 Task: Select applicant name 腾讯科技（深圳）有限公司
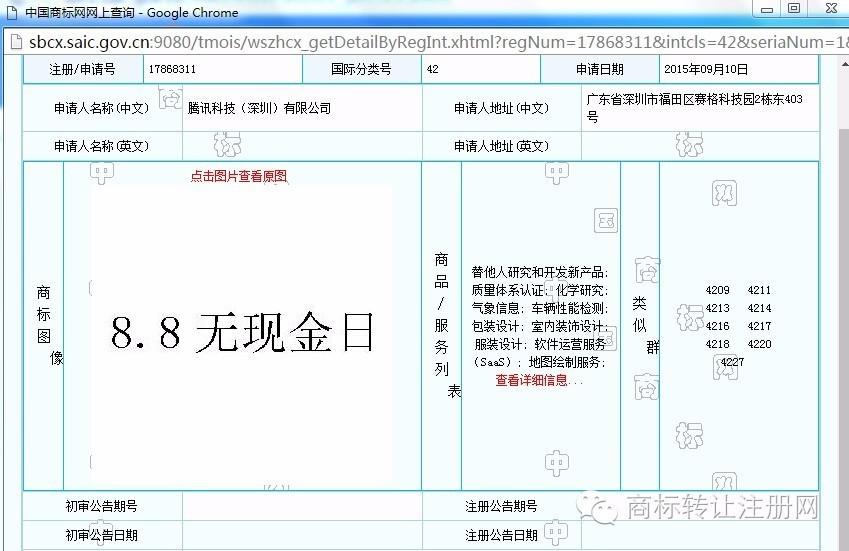click(x=259, y=108)
